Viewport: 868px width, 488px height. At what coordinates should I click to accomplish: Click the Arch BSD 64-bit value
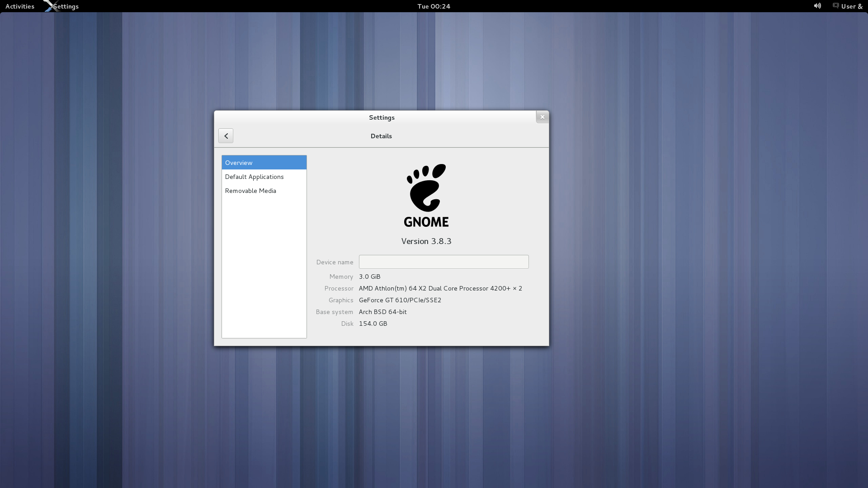[x=382, y=312]
